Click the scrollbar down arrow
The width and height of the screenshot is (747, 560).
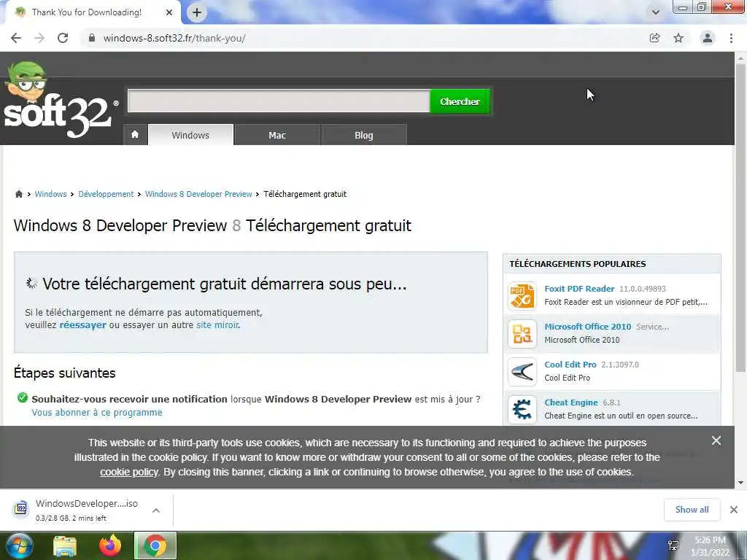tap(740, 483)
